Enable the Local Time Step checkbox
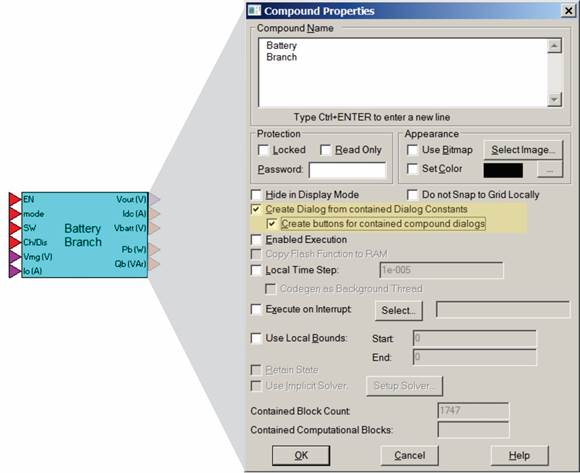This screenshot has width=580, height=473. [x=256, y=270]
